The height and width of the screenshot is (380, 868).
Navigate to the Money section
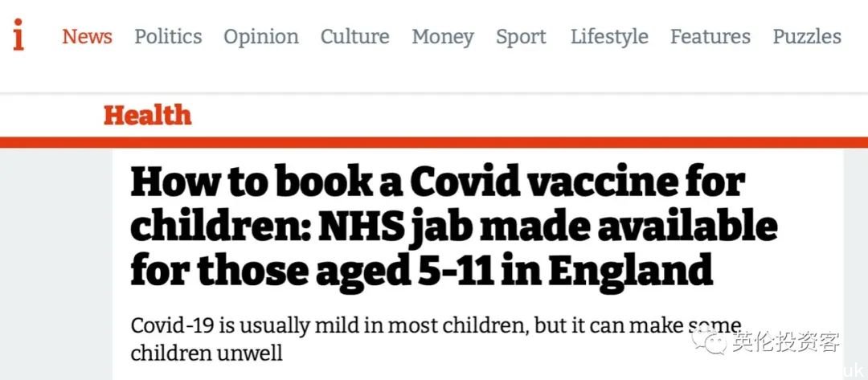tap(443, 37)
